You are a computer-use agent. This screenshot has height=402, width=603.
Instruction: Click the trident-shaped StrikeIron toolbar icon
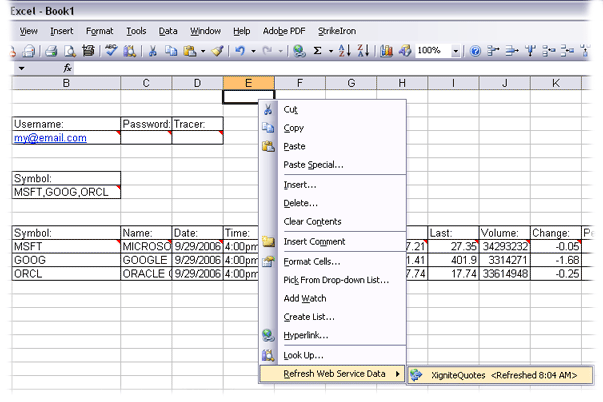pyautogui.click(x=531, y=51)
